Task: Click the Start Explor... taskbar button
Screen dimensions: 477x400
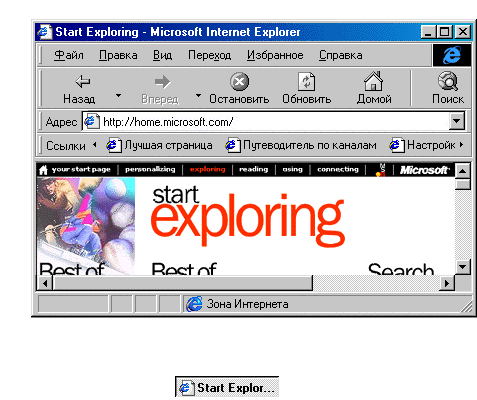Action: pyautogui.click(x=227, y=387)
